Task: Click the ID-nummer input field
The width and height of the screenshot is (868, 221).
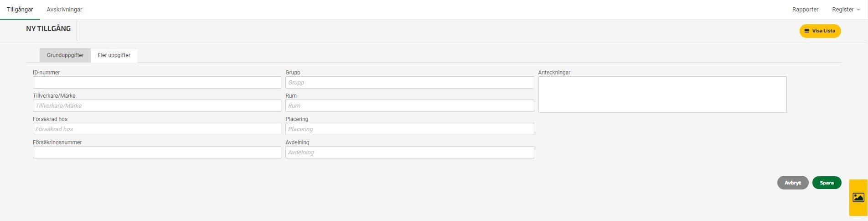Action: [x=157, y=83]
